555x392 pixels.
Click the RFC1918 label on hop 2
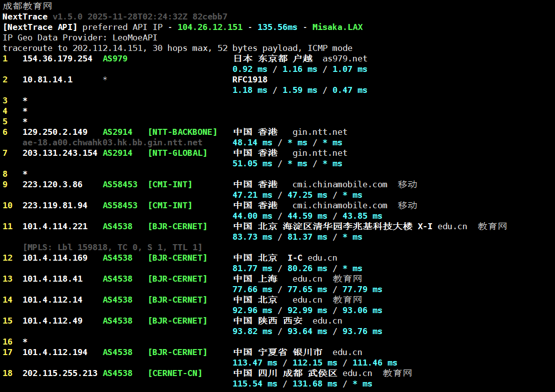(x=250, y=80)
